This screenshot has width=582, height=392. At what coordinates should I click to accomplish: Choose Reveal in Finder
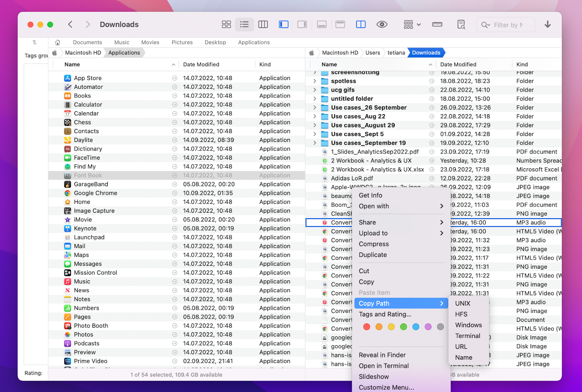pos(401,355)
